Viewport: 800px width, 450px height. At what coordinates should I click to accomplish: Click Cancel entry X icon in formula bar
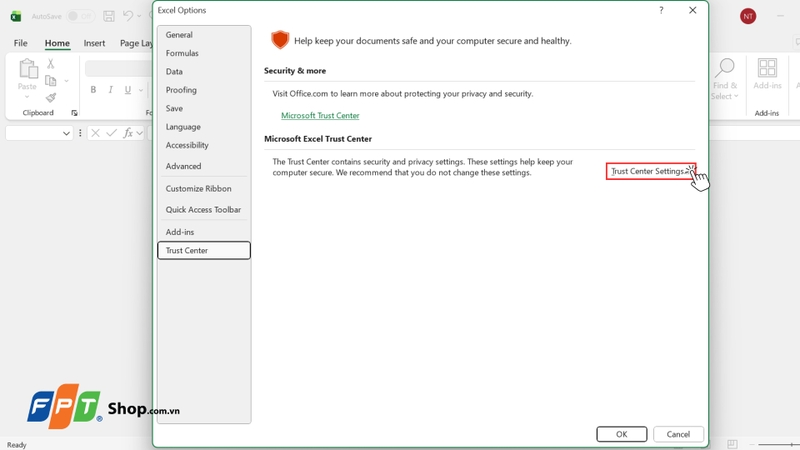[95, 133]
